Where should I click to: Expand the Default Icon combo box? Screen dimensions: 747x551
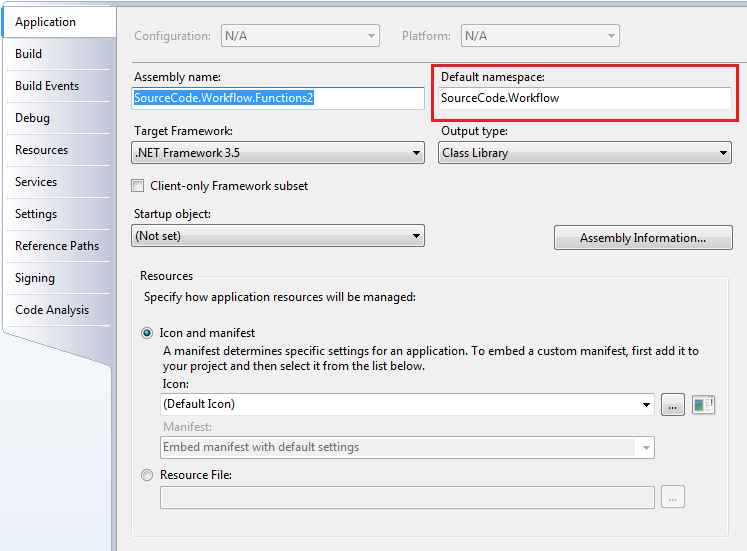click(407, 404)
